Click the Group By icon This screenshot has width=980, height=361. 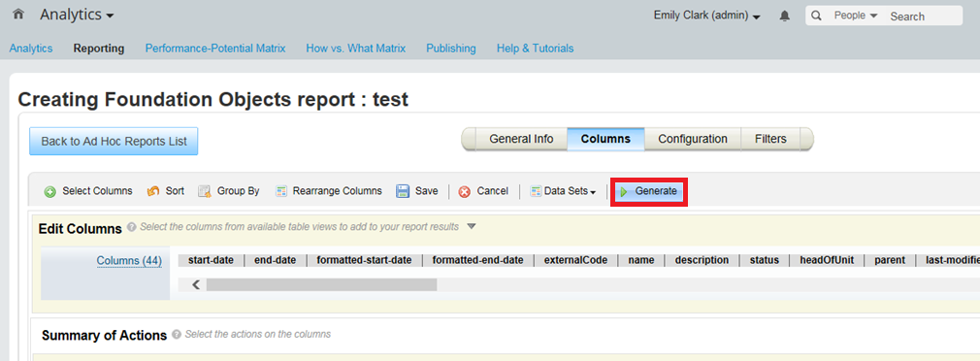[205, 191]
